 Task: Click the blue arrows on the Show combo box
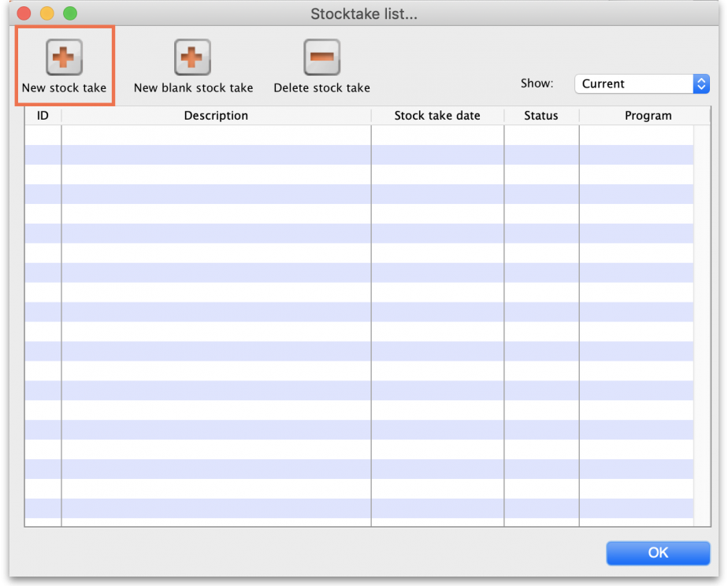701,84
